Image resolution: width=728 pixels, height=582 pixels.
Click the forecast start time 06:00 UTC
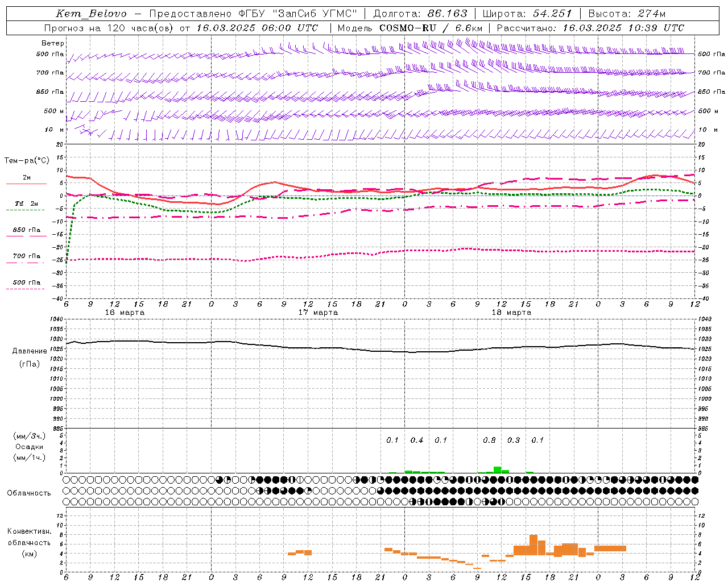pos(291,28)
